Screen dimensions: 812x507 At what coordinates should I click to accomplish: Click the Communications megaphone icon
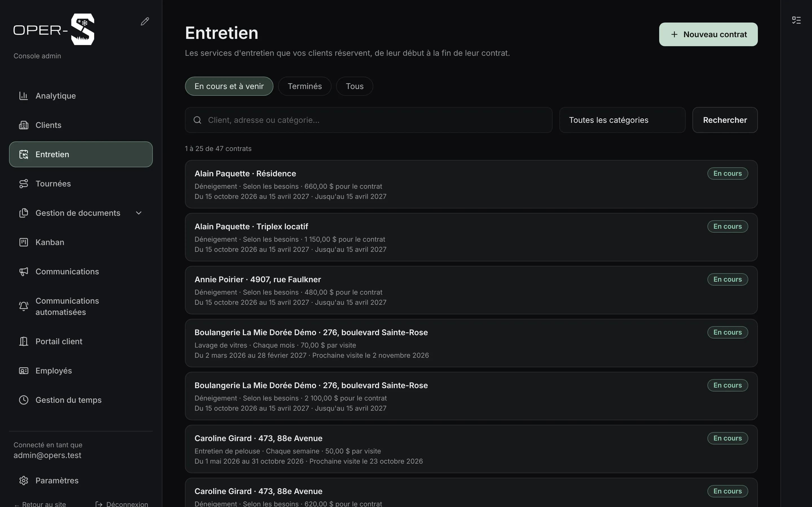23,272
